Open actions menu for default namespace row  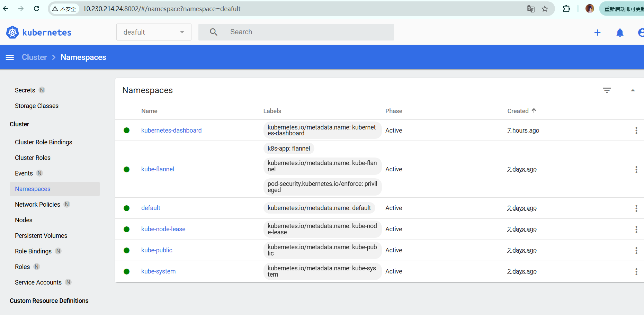tap(636, 208)
